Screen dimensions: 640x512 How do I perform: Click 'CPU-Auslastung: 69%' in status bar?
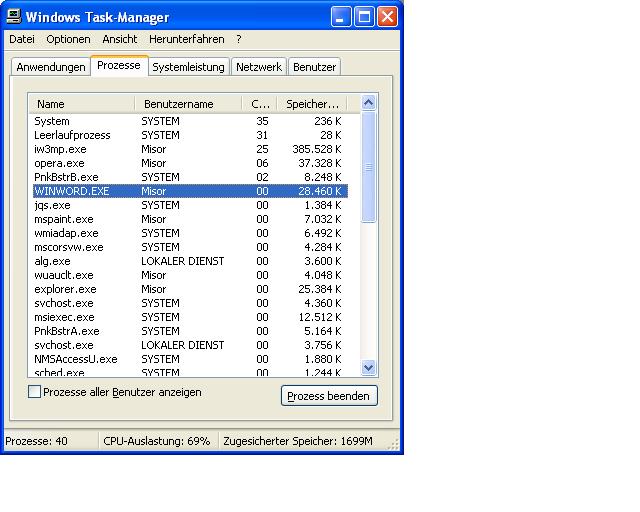click(157, 441)
